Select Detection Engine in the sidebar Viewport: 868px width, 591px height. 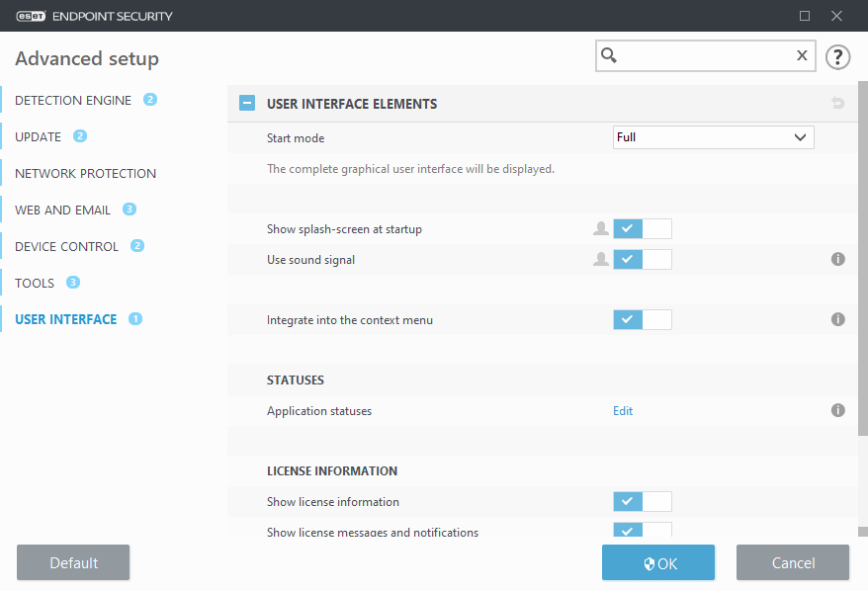(x=71, y=100)
